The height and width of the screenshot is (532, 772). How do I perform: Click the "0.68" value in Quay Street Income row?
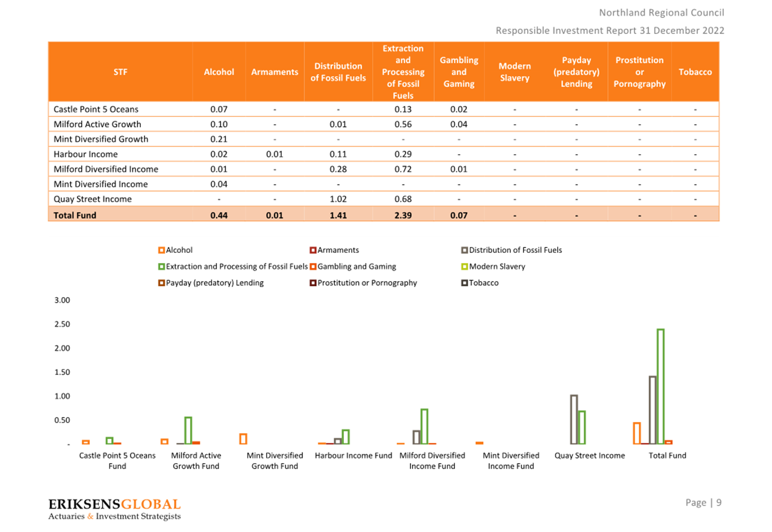(403, 199)
